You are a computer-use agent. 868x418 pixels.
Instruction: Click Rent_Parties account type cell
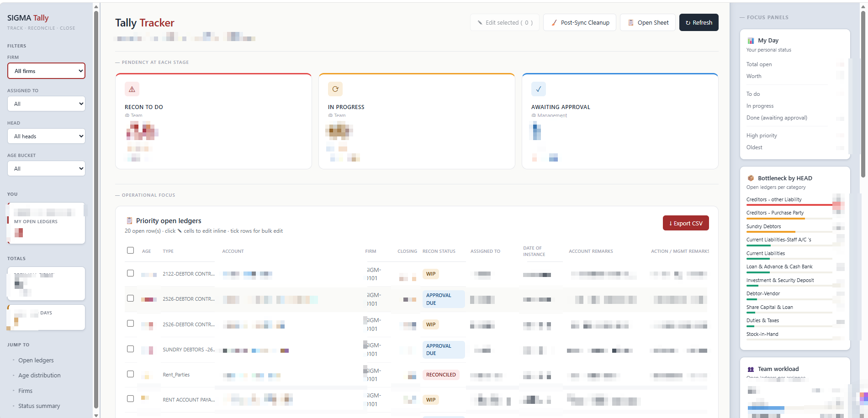176,375
